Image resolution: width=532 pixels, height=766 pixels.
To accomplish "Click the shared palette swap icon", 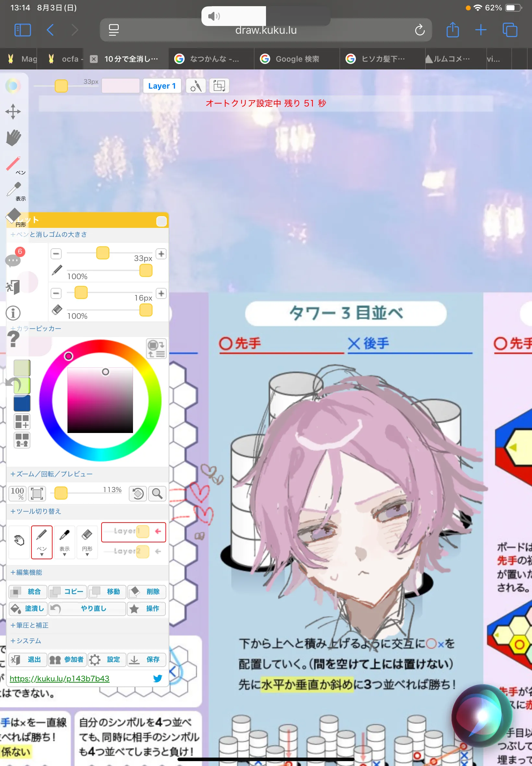I will click(x=22, y=440).
